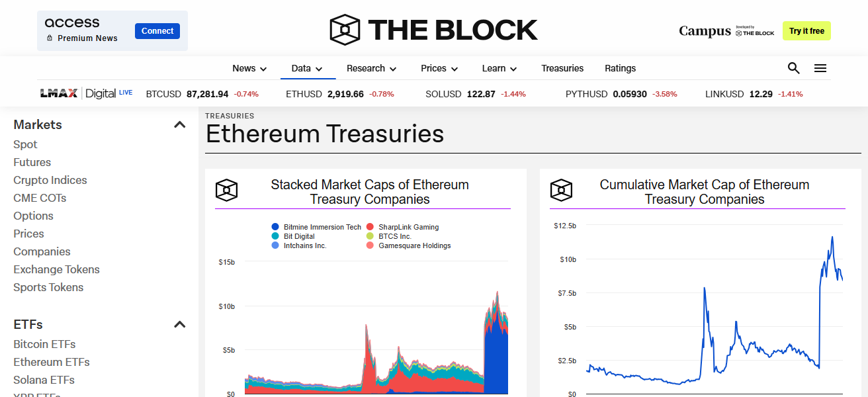Click The Block cube icon on the stacked chart

[x=226, y=191]
